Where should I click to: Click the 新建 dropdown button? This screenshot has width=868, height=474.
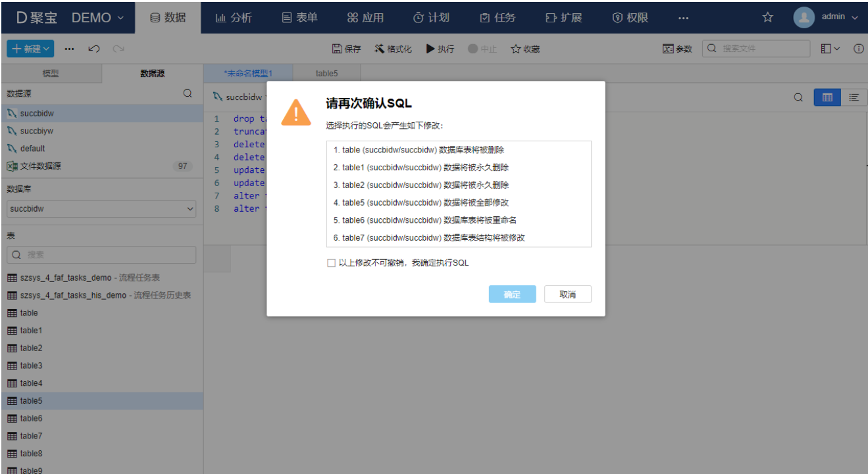[x=30, y=49]
